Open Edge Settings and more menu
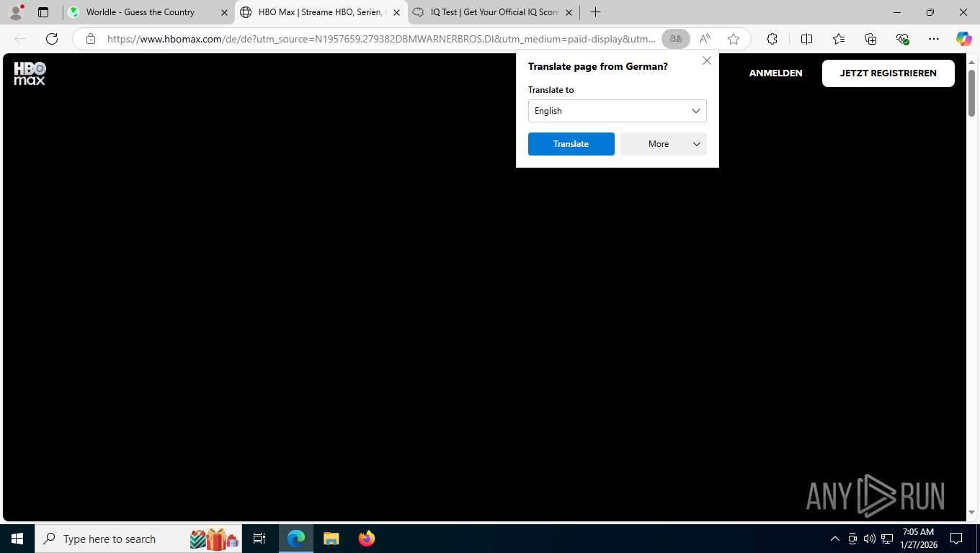Screen dimensions: 980x553 point(934,39)
